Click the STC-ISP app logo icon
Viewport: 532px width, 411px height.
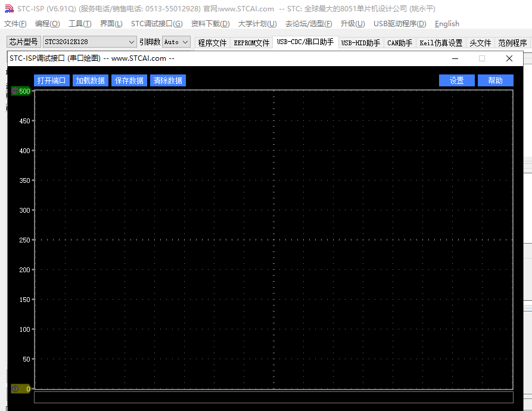point(9,8)
